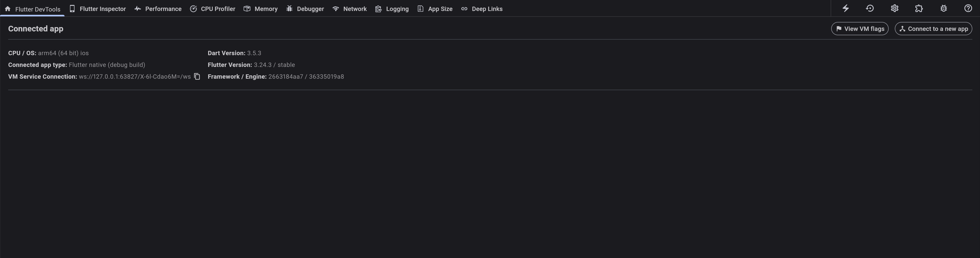Click the report issue bug icon

[x=943, y=8]
